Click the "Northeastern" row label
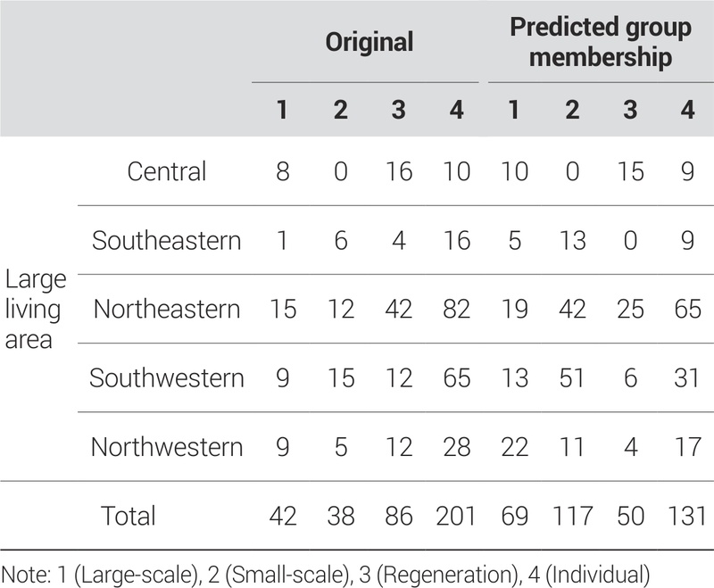 pos(167,309)
